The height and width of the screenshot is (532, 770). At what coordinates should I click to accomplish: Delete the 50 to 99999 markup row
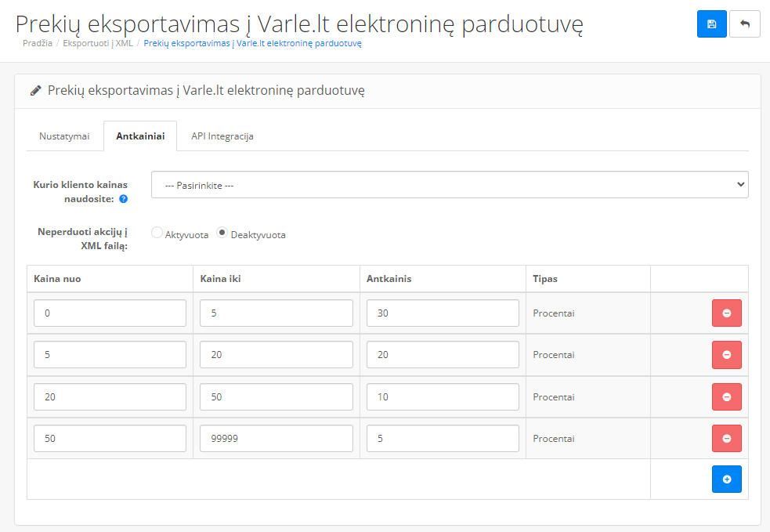pos(726,439)
